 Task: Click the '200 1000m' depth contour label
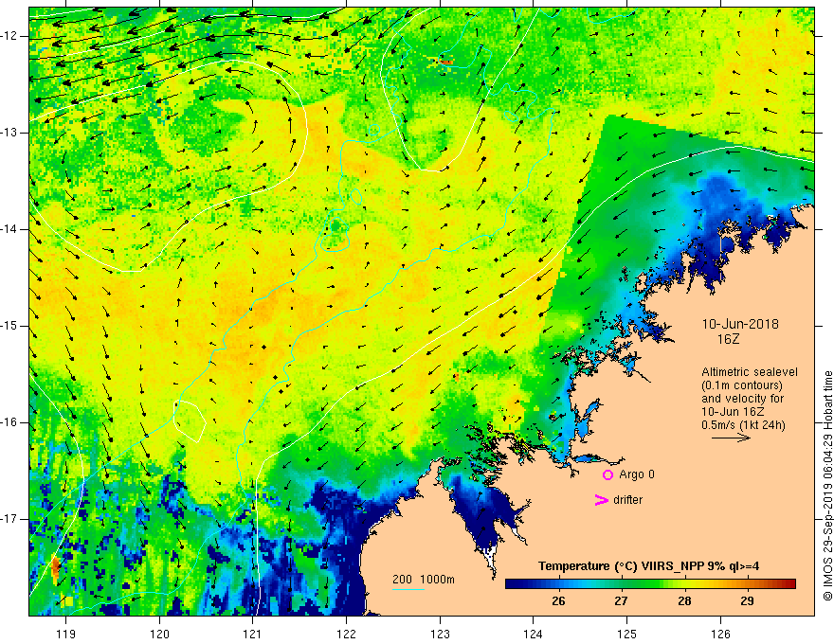click(x=424, y=580)
